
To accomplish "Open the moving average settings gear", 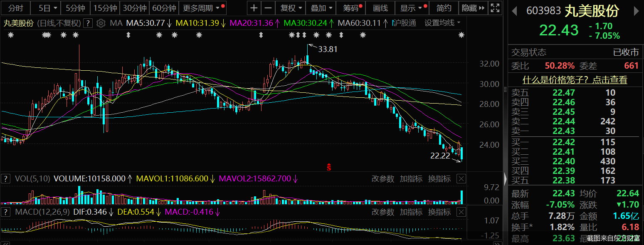I will (x=100, y=23).
